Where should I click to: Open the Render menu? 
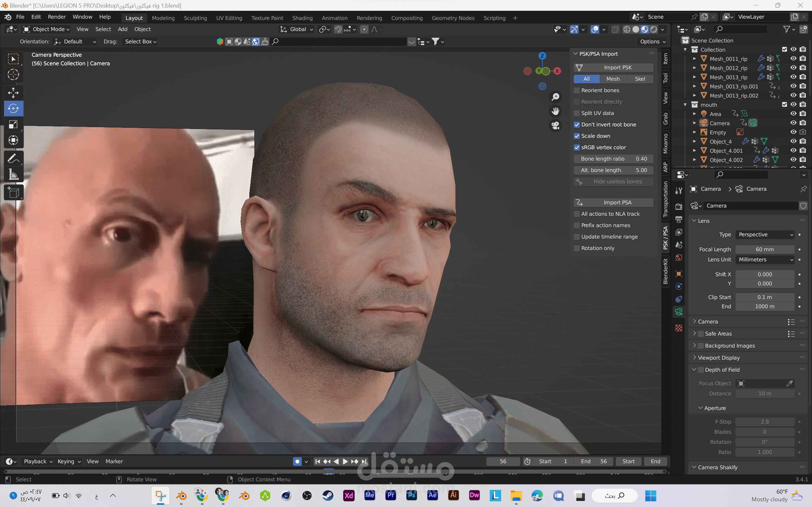[x=57, y=17]
